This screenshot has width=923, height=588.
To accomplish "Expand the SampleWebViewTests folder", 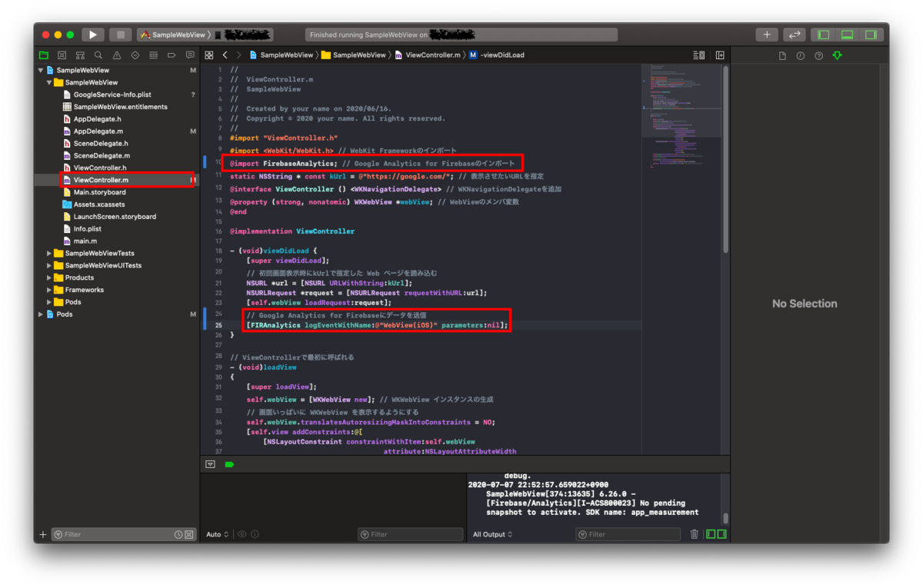I will (49, 253).
